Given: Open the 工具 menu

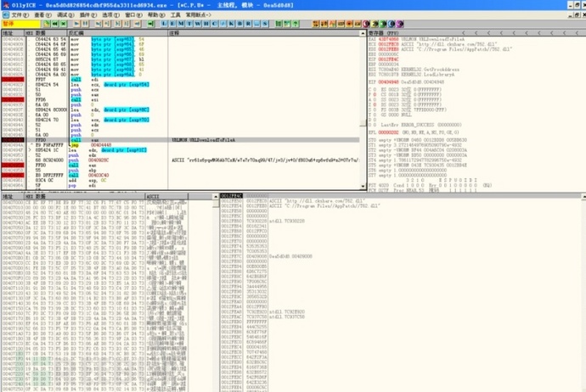Looking at the screenshot, I should (x=175, y=15).
